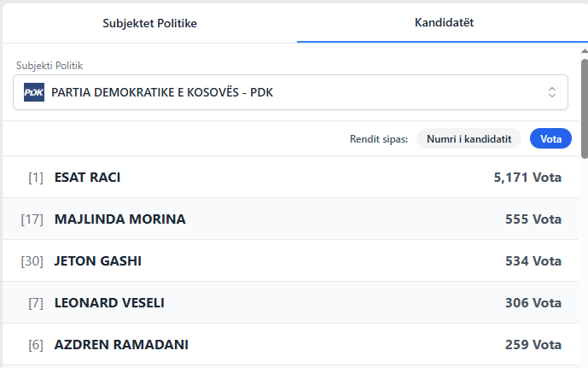Sort by Numri i kandidatit
The height and width of the screenshot is (368, 588).
[469, 138]
